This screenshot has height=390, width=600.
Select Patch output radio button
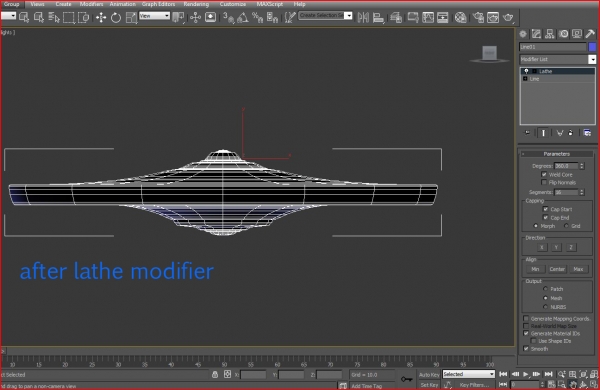tap(546, 289)
